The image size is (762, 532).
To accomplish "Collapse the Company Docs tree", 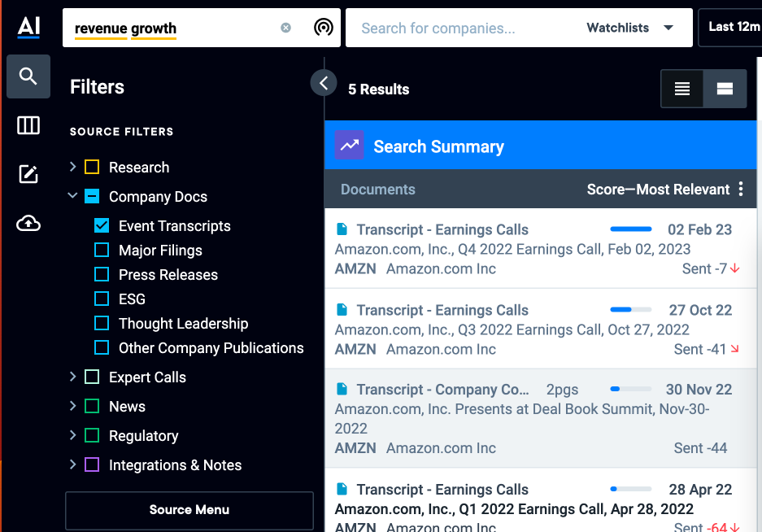I will [73, 196].
